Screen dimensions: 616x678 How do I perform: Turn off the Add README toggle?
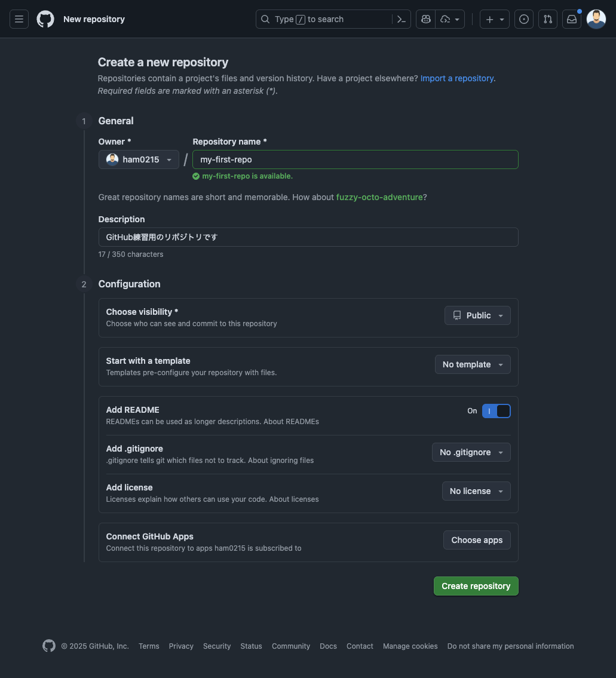(x=497, y=410)
